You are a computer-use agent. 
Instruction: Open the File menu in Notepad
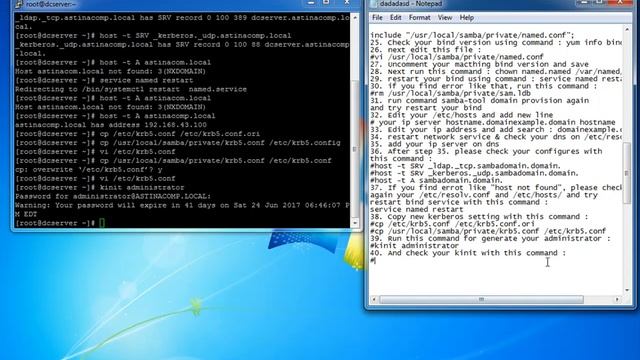(377, 18)
